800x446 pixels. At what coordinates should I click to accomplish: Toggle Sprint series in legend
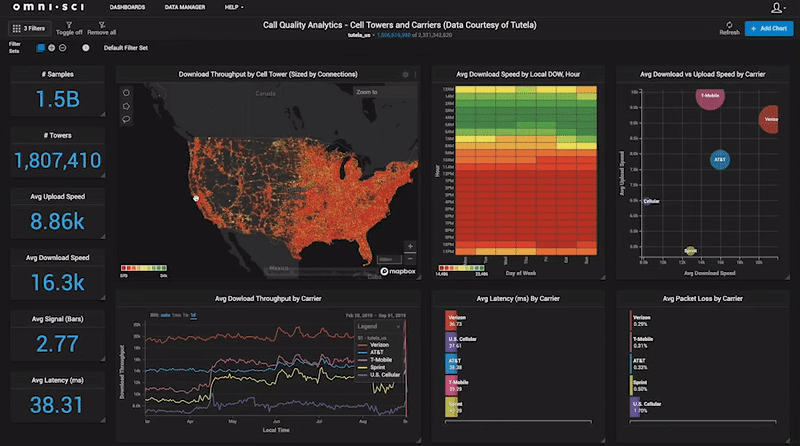[372, 367]
